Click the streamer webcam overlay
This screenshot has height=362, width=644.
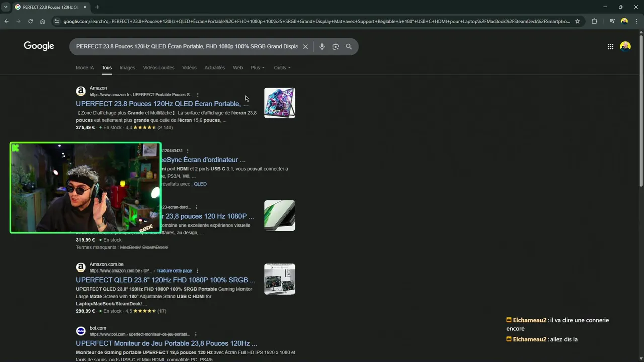(x=85, y=188)
